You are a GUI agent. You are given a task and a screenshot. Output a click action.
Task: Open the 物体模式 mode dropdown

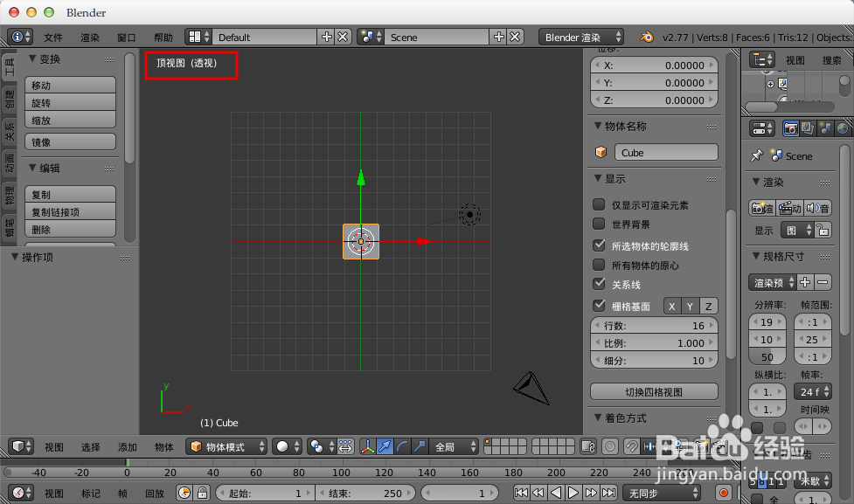(x=226, y=447)
